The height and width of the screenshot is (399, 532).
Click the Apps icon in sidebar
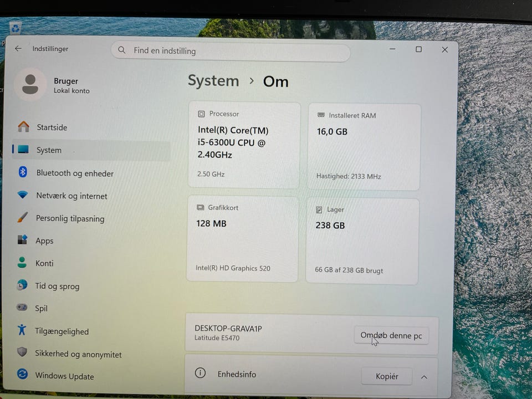pyautogui.click(x=22, y=240)
